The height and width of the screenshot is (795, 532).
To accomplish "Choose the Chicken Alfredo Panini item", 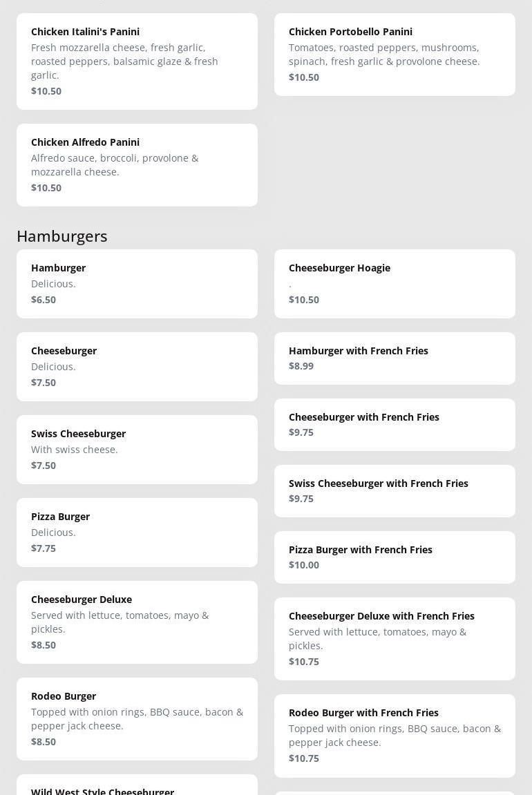I will coord(137,164).
